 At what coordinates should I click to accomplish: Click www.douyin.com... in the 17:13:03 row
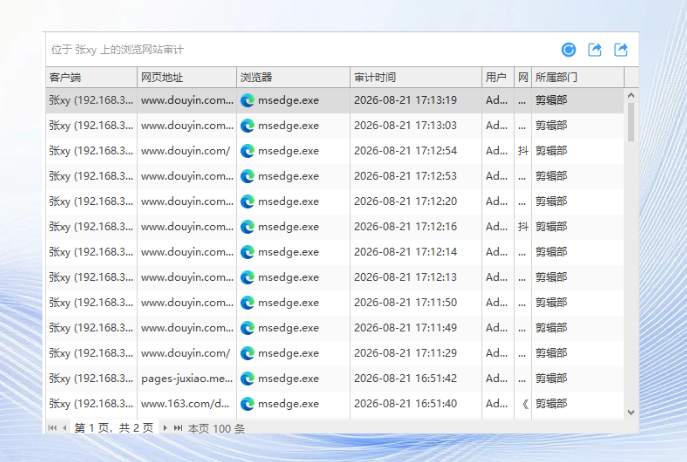click(187, 126)
